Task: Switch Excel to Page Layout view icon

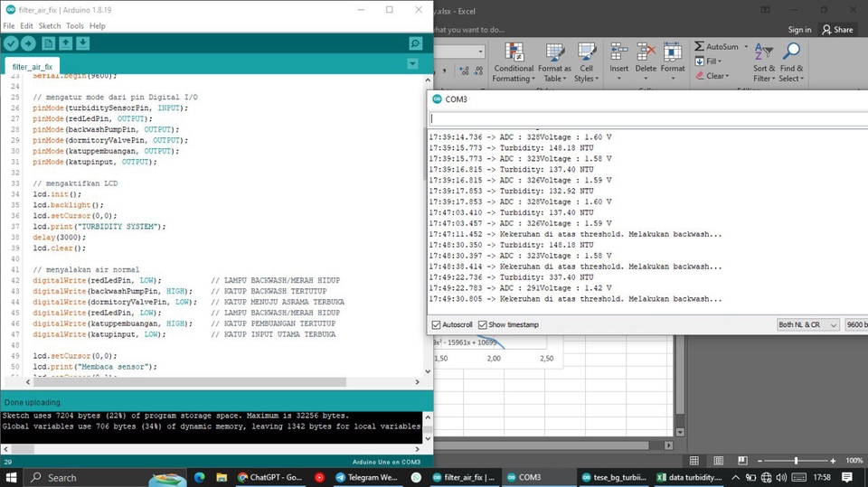Action: 719,461
